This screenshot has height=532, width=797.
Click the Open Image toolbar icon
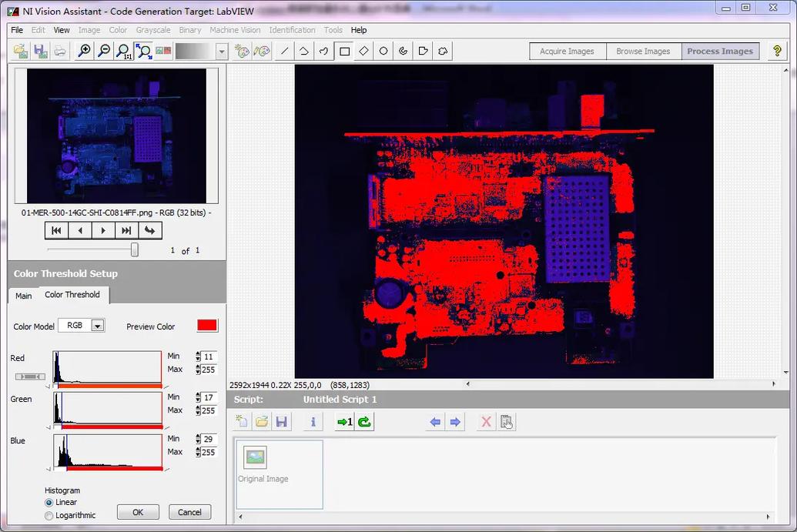[x=21, y=52]
